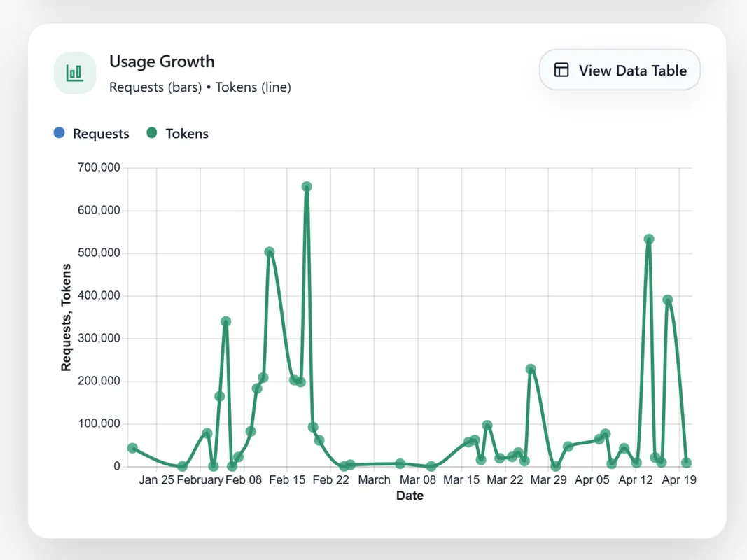Click the 700,000 y-axis label

point(99,167)
